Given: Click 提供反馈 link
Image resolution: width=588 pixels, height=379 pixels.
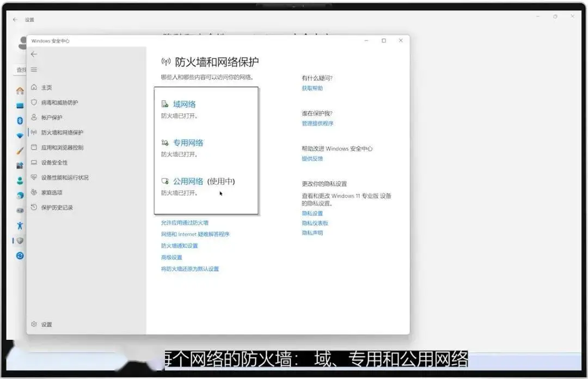Looking at the screenshot, I should point(312,158).
